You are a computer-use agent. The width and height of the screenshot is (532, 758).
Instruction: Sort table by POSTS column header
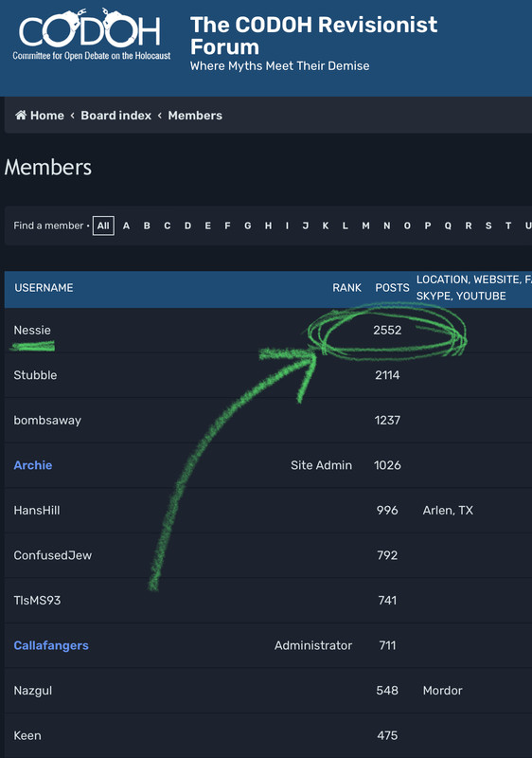[x=392, y=288]
